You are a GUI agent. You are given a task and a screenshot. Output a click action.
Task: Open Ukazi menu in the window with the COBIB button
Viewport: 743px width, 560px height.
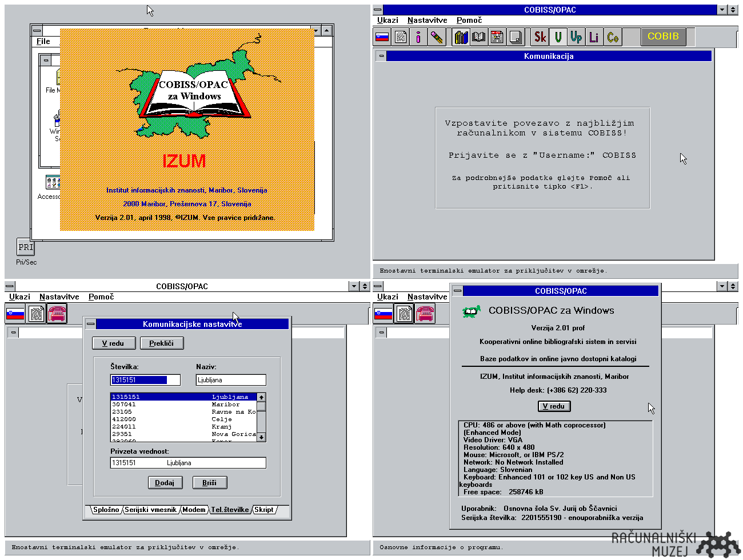point(388,20)
